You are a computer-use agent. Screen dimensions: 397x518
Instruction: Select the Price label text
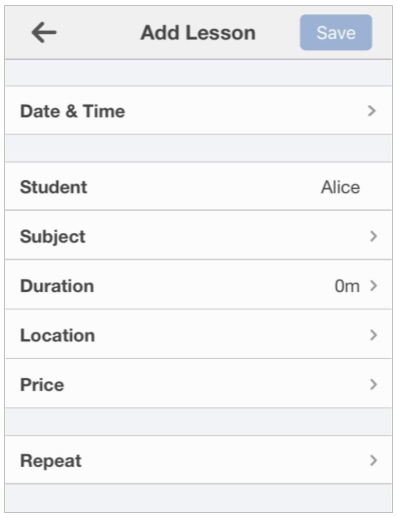[x=42, y=385]
